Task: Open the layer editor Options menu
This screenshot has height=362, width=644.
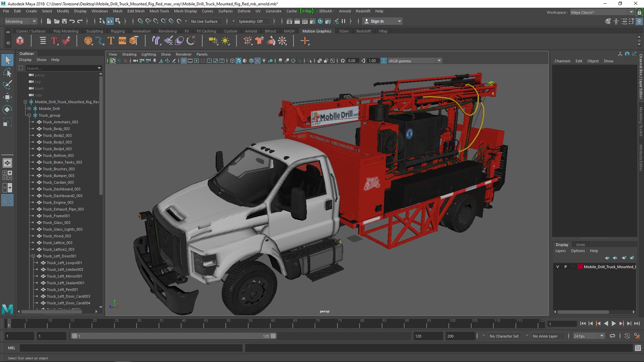Action: [x=578, y=251]
